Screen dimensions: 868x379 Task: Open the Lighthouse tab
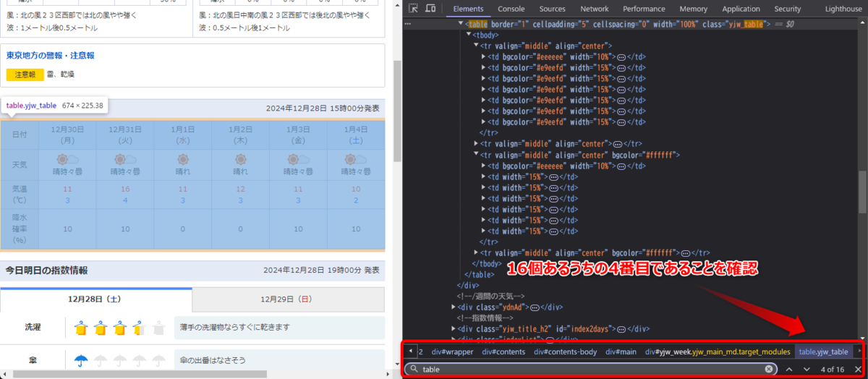(843, 9)
